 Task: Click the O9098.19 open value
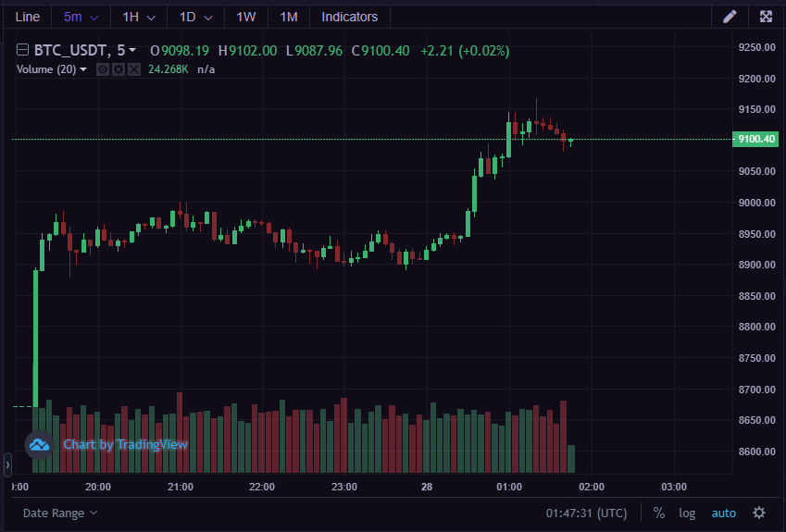[180, 51]
